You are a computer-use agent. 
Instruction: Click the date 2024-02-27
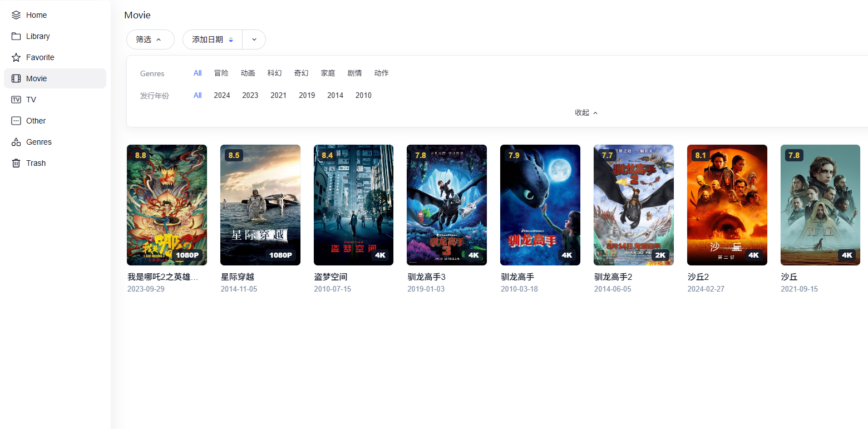click(x=706, y=289)
